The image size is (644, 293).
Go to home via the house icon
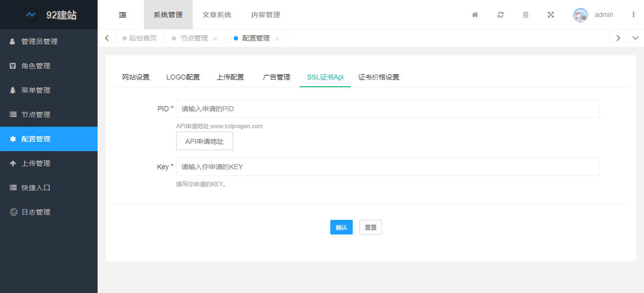tap(475, 15)
